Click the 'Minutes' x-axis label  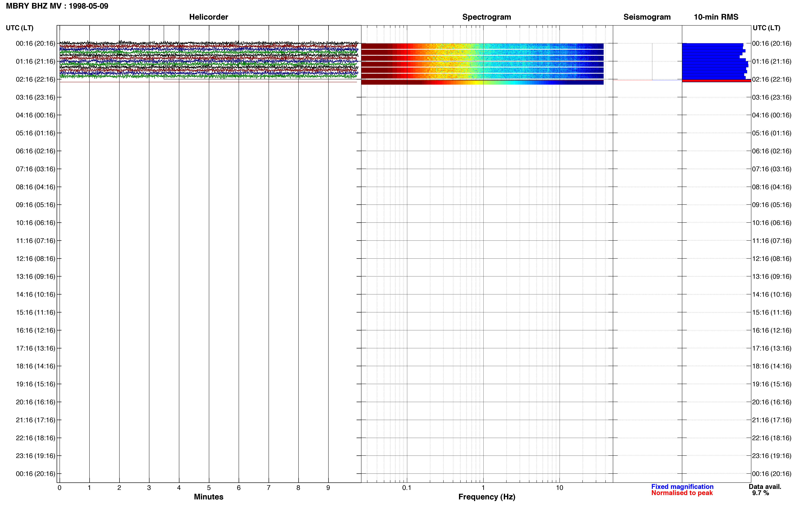click(x=209, y=497)
